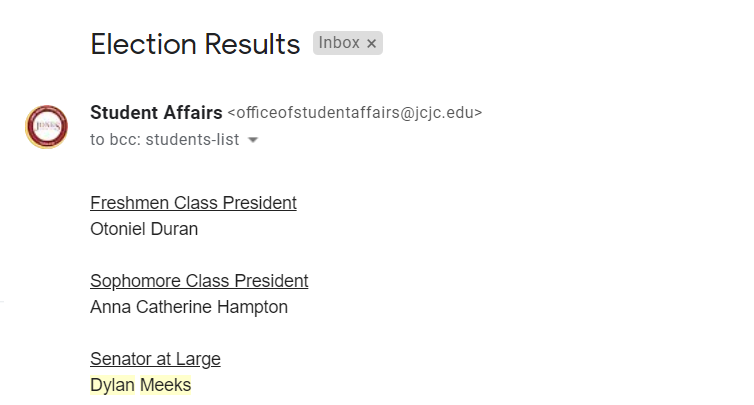Click the word 'Results' in the subject
The width and height of the screenshot is (754, 405).
pos(252,44)
